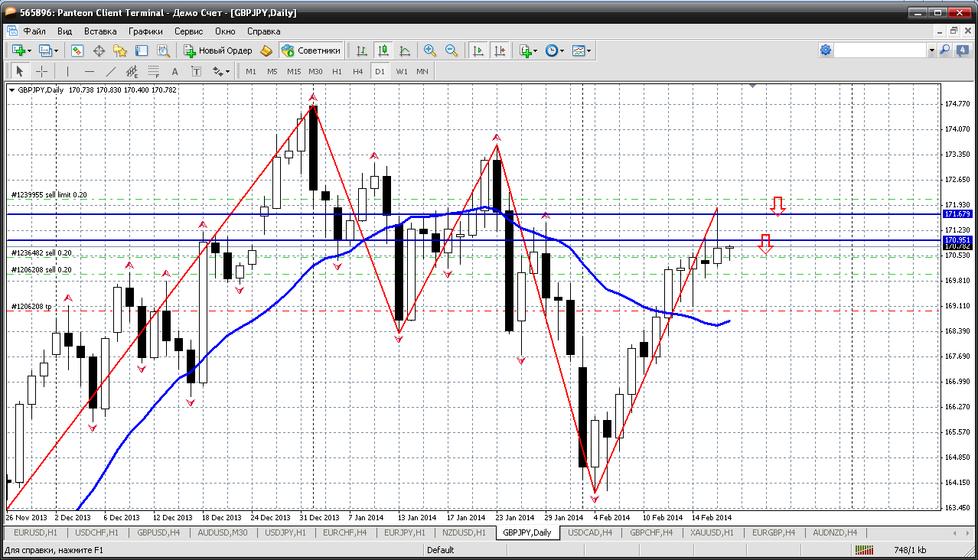Open the Data Window crosshair-circle icon

click(x=99, y=50)
